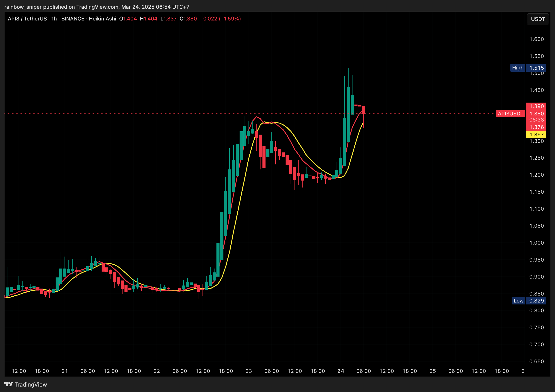Click the bold 24 date on time axis

[x=340, y=371]
